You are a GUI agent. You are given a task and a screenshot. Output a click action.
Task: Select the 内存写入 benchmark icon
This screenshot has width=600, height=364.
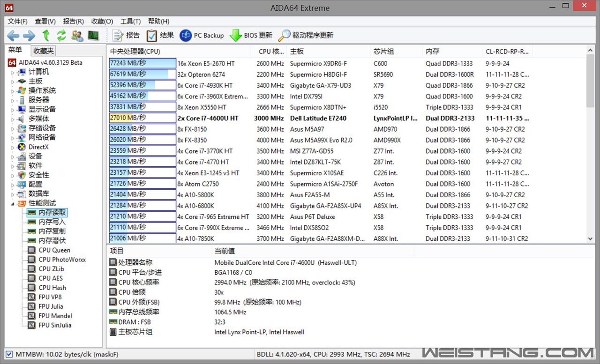pyautogui.click(x=32, y=222)
